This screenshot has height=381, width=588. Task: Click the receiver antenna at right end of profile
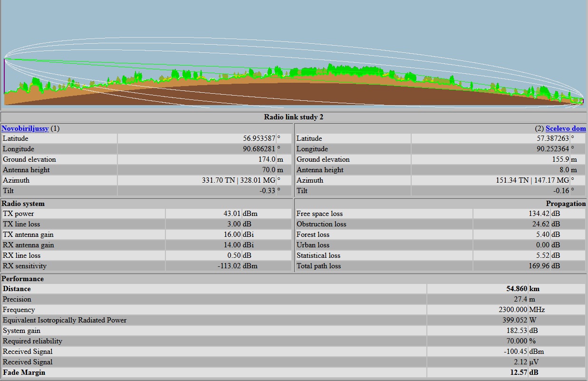[x=583, y=101]
